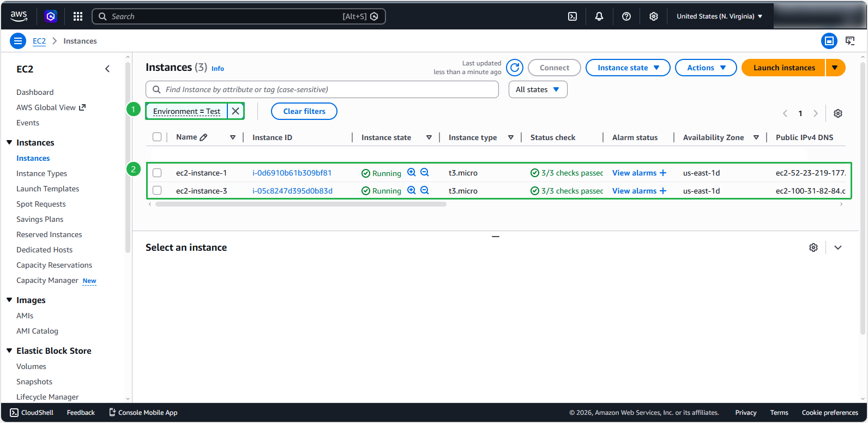Viewport: 868px width, 423px height.
Task: Open the Amazon Q icon beside AWS logo
Action: (x=51, y=16)
